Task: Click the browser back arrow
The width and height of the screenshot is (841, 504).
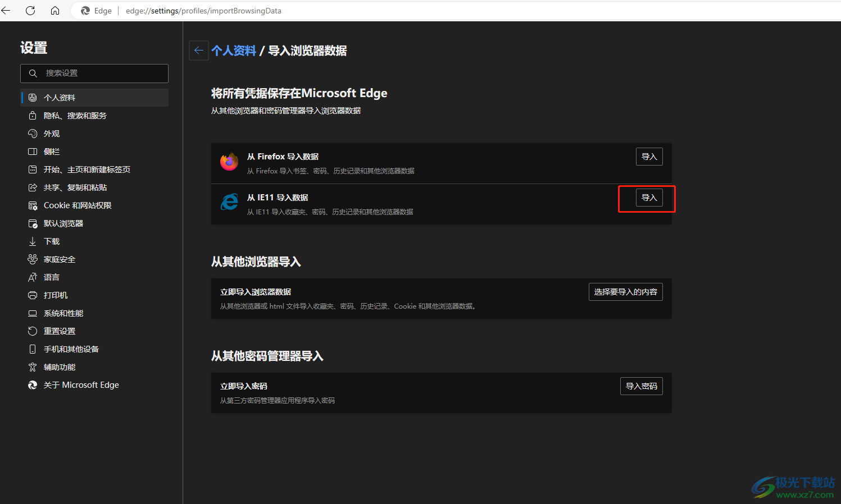Action: [x=6, y=11]
